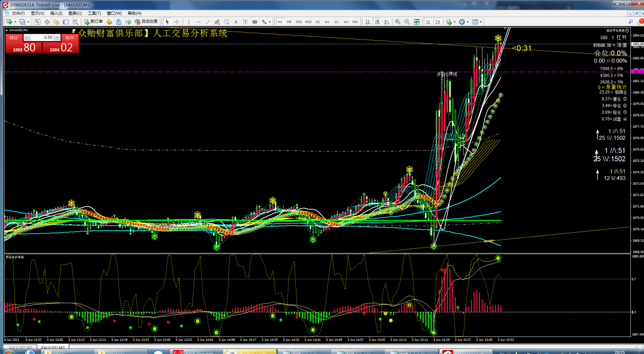Screen dimensions: 644x354
Task: Toggle the Terminal panel
Action: [65, 22]
